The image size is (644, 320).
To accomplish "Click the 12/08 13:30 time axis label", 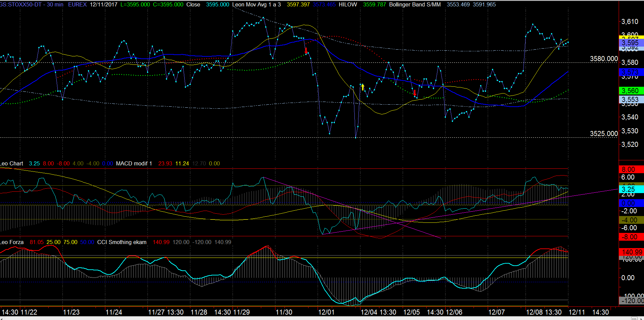I will coord(544,312).
